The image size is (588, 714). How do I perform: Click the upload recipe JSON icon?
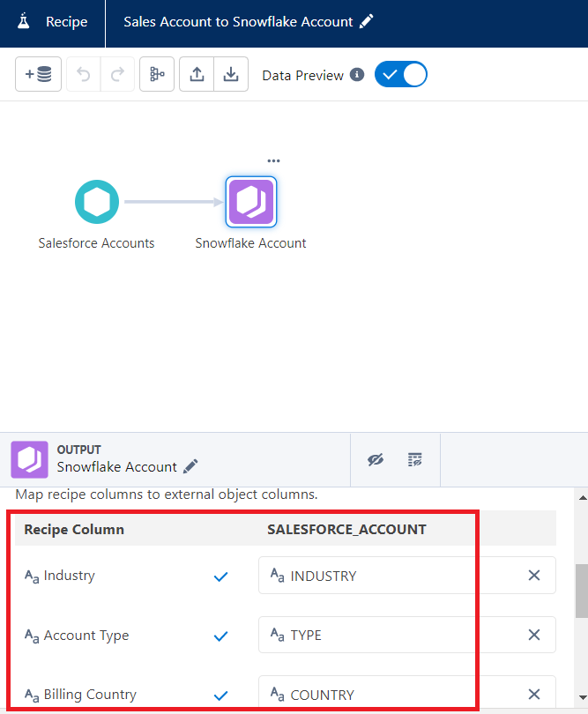197,74
